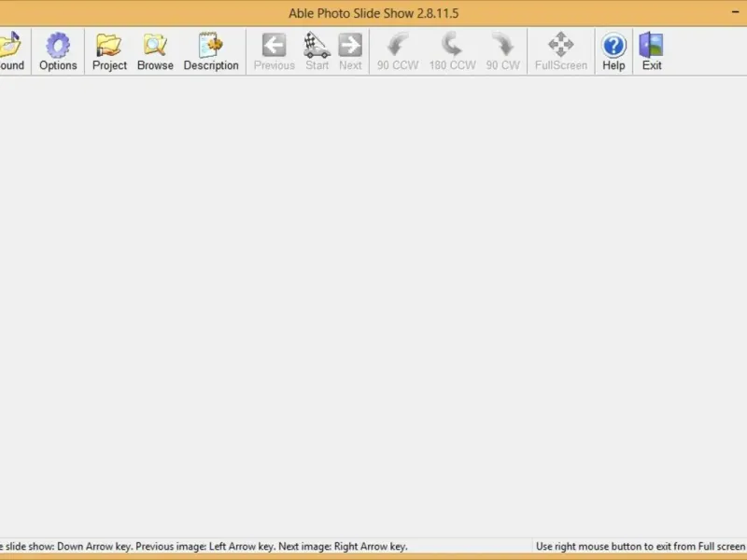Click status text about Arrow key shortcuts
The width and height of the screenshot is (747, 560).
pos(204,546)
